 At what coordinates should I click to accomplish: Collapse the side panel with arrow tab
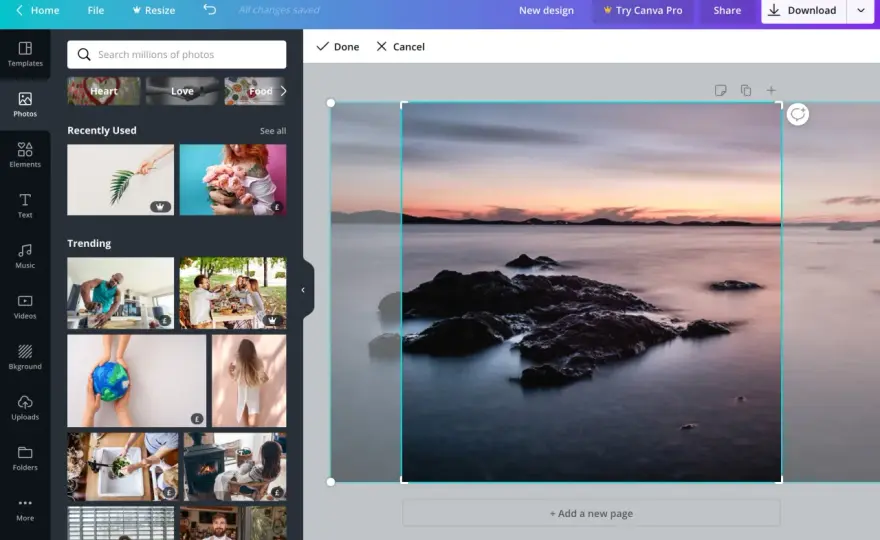(304, 290)
